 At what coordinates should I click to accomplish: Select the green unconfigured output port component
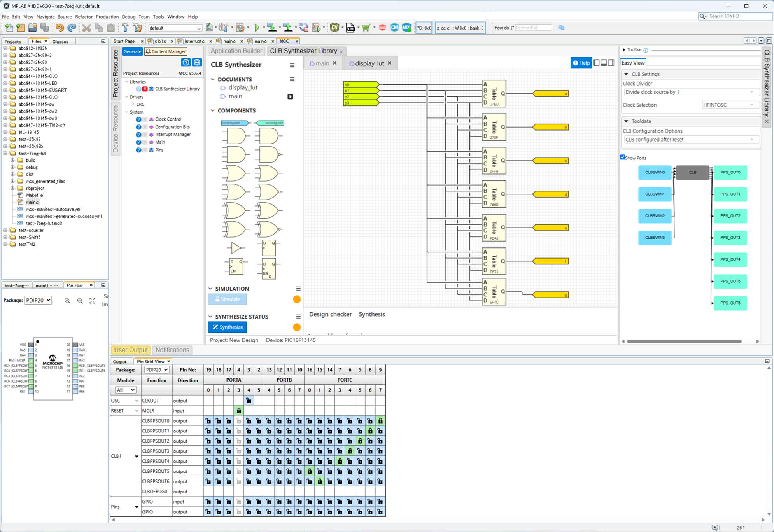tap(269, 123)
